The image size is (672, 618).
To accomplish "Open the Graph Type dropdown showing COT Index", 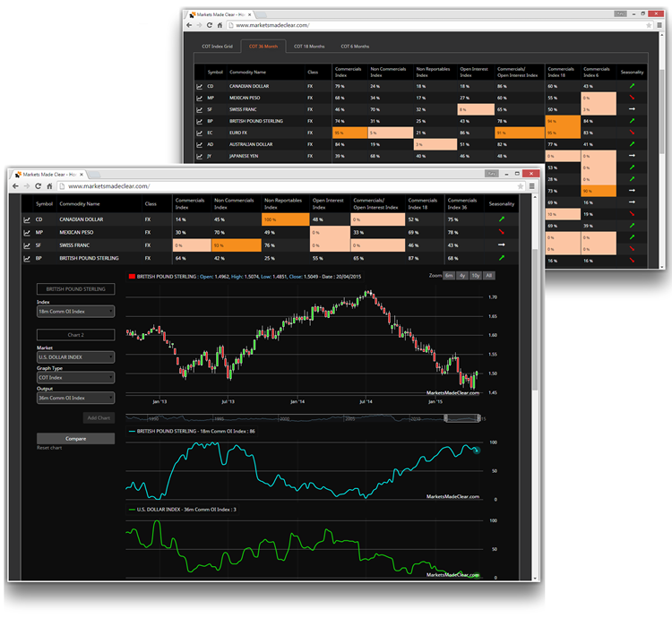I will [x=75, y=377].
